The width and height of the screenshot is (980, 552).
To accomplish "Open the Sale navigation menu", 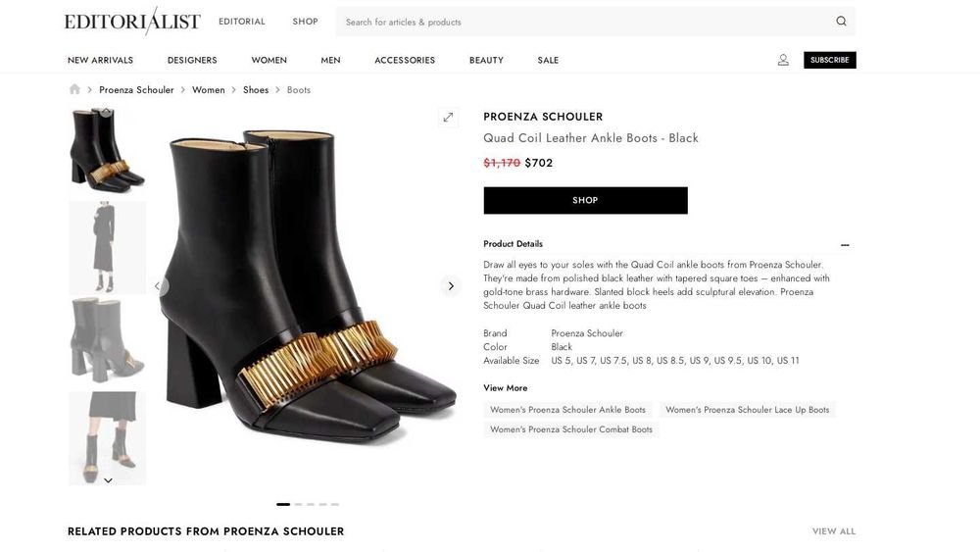I will click(x=548, y=60).
